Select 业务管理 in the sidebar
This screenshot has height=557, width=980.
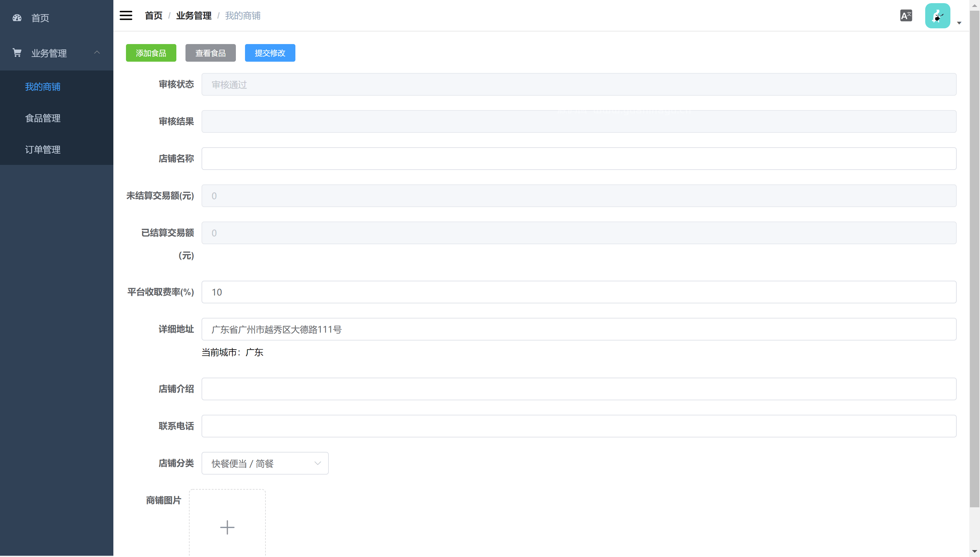57,53
